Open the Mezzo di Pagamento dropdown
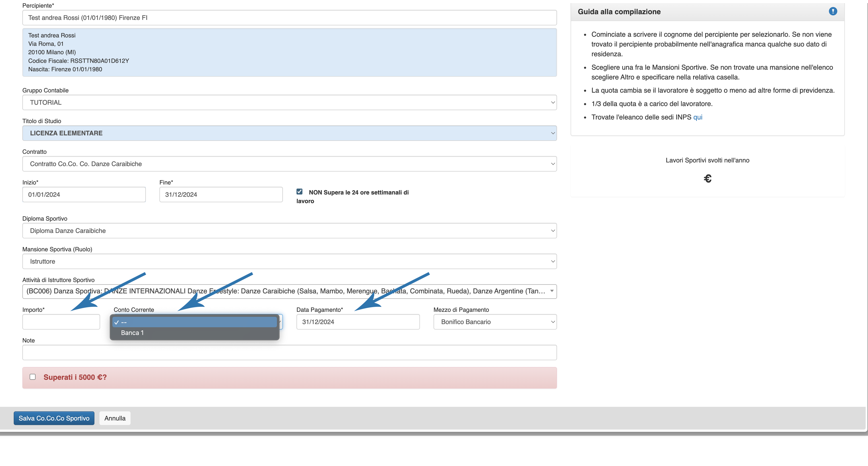This screenshot has width=868, height=466. [495, 322]
